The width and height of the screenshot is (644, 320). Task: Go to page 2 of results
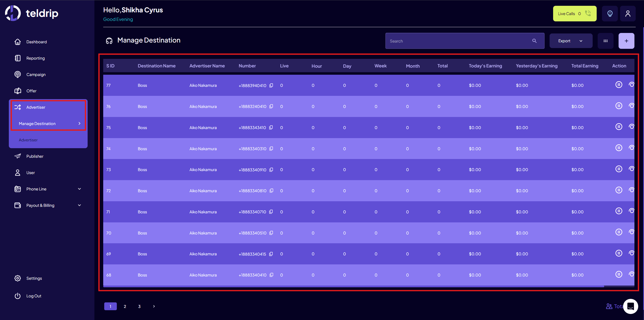(125, 306)
